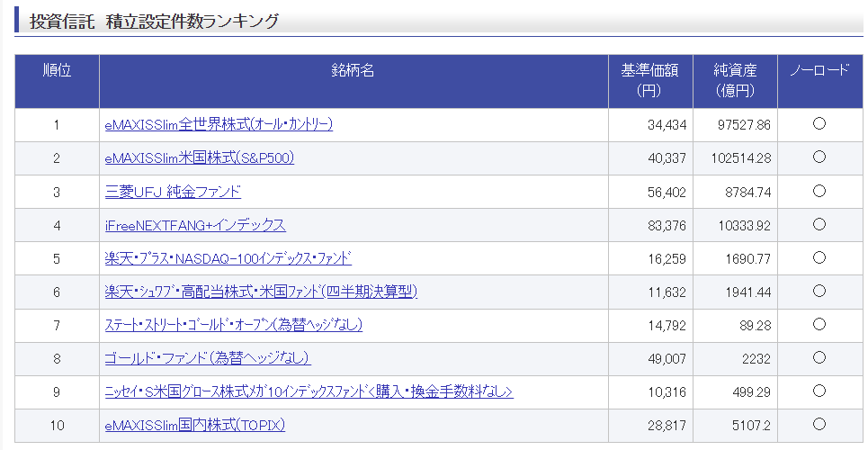Click the no-load circle for ゴールド・ファンド row
This screenshot has height=450, width=868.
(819, 357)
